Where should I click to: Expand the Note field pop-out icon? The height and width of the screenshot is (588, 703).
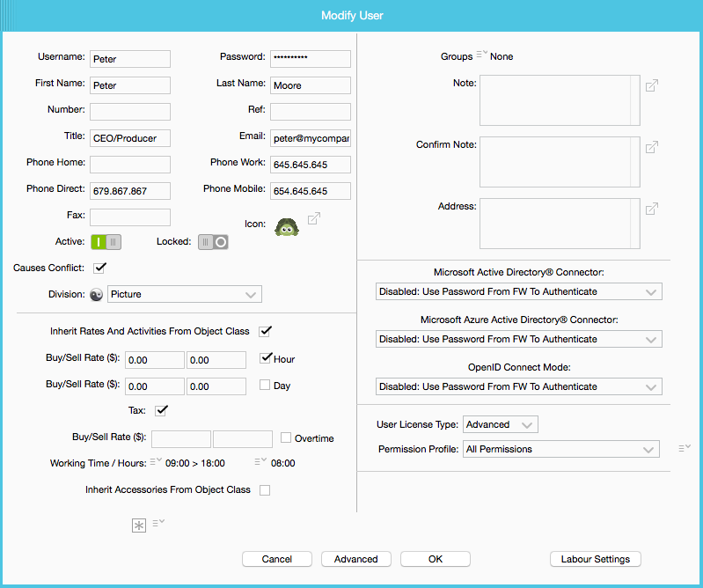pos(652,85)
